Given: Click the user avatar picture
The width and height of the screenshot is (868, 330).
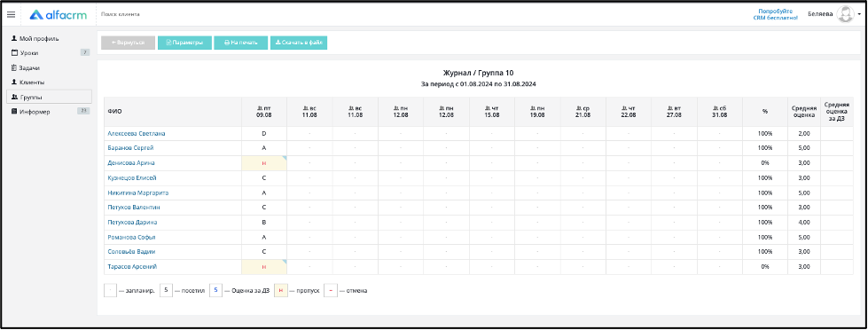Looking at the screenshot, I should point(845,14).
